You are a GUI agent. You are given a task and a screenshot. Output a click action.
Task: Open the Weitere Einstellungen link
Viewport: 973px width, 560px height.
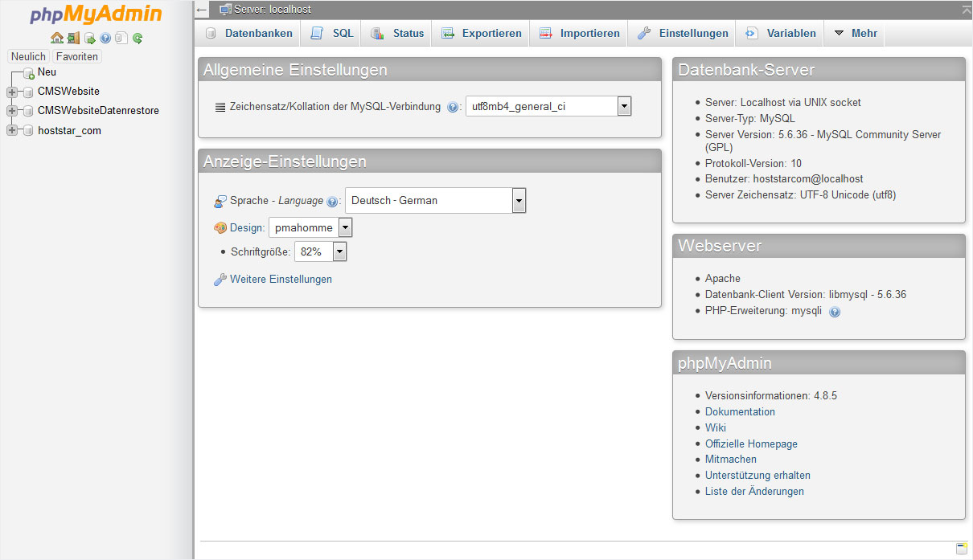click(x=281, y=280)
